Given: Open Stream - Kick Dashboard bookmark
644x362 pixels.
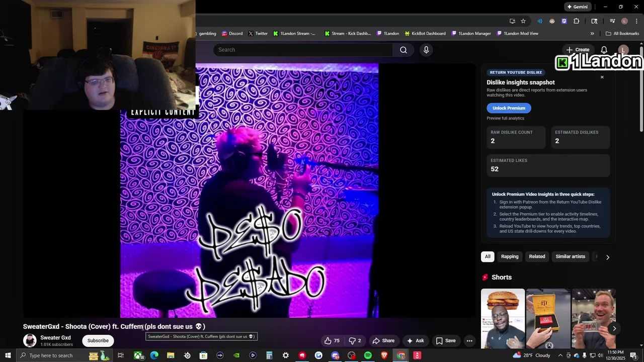Looking at the screenshot, I should [x=347, y=34].
